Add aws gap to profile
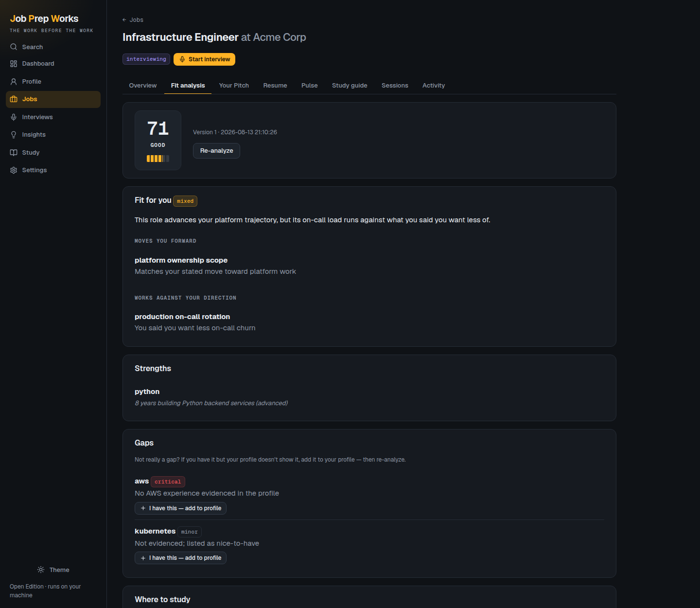 (180, 508)
